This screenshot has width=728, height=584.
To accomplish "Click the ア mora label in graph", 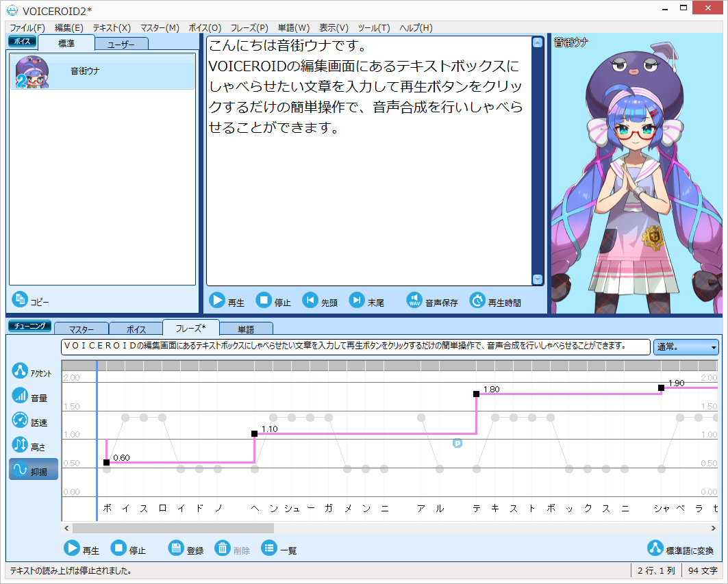I will 421,508.
